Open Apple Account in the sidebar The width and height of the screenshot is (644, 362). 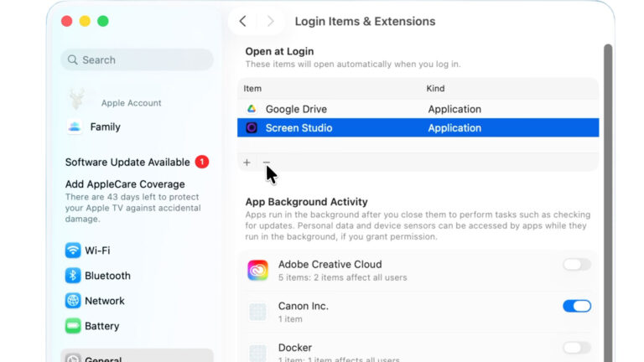pos(131,103)
